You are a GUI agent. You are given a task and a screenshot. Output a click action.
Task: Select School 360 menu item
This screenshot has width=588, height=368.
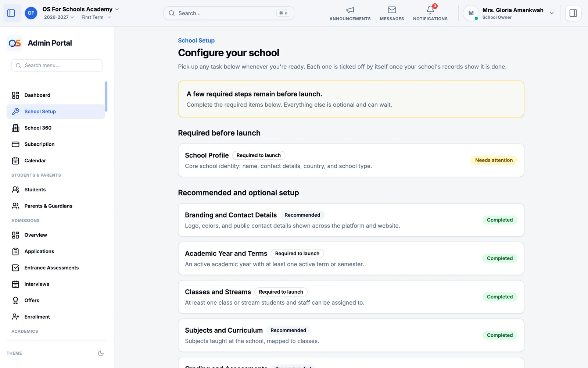56,128
